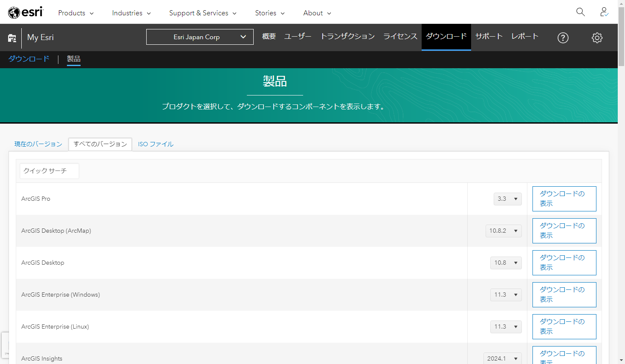Screen dimensions: 625x364
Task: Expand the Support & Services menu
Action: pyautogui.click(x=203, y=13)
